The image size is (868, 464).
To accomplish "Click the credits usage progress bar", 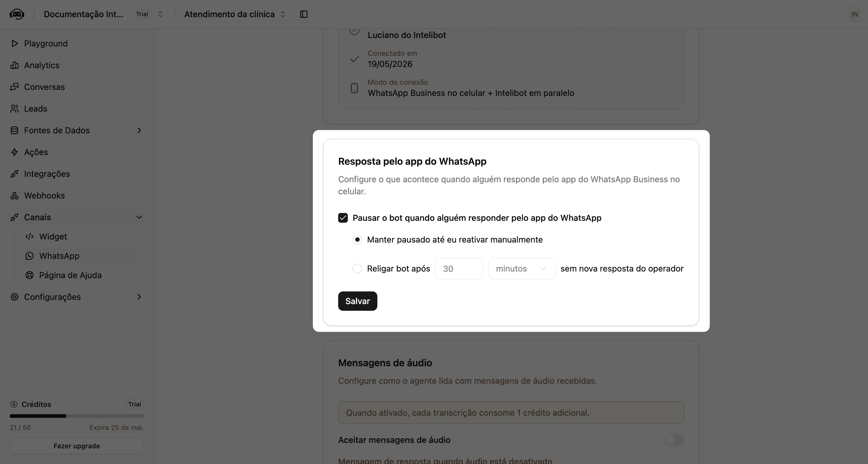I will pos(77,416).
